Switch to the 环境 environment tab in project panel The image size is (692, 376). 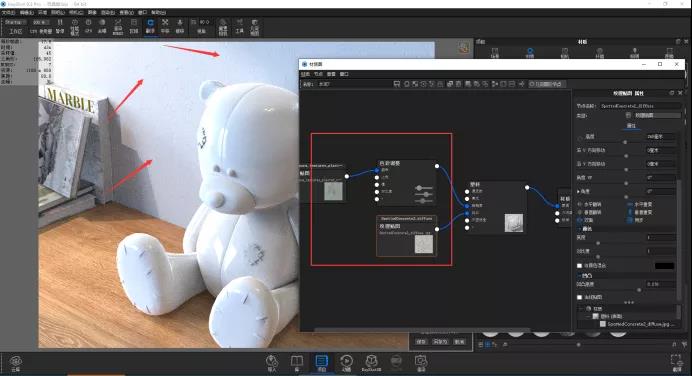(599, 53)
